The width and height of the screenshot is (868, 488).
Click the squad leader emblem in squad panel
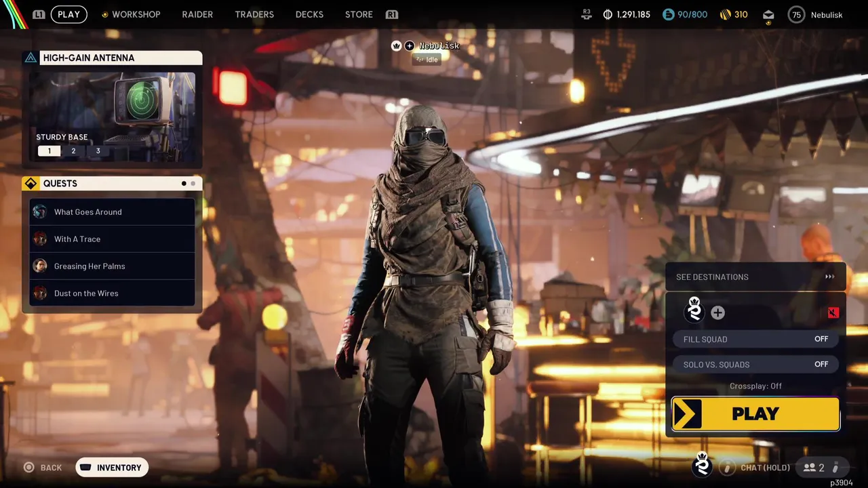694,309
